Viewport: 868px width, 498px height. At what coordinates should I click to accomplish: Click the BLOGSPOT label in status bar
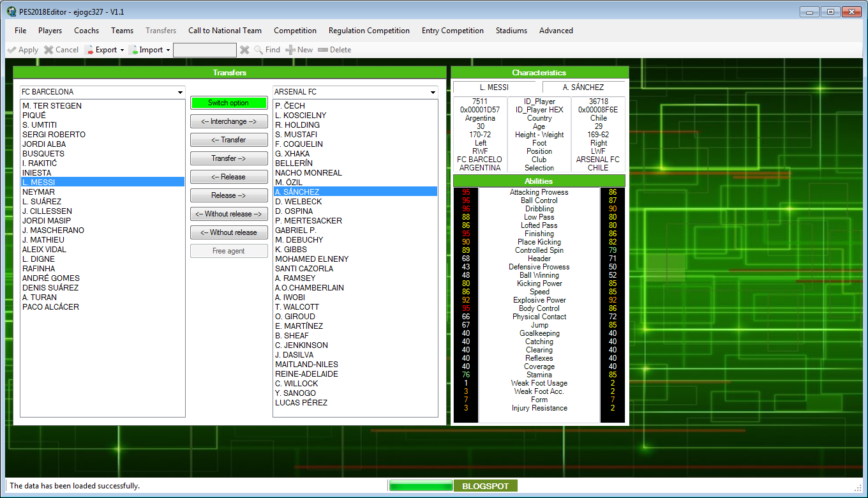[x=486, y=487]
